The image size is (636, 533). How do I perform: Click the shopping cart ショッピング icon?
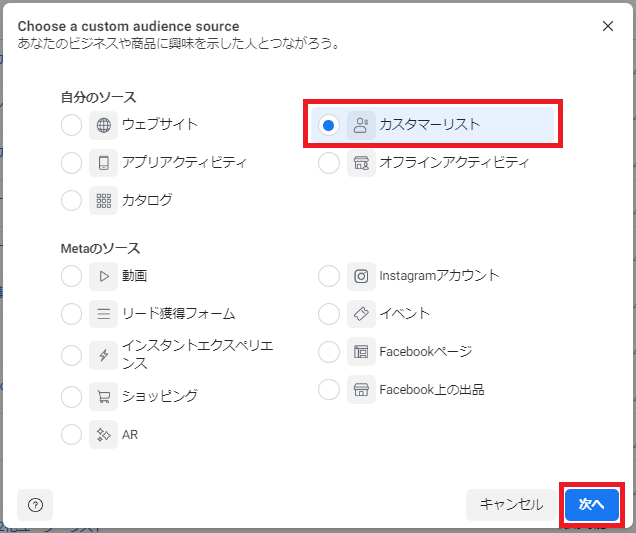(x=103, y=396)
